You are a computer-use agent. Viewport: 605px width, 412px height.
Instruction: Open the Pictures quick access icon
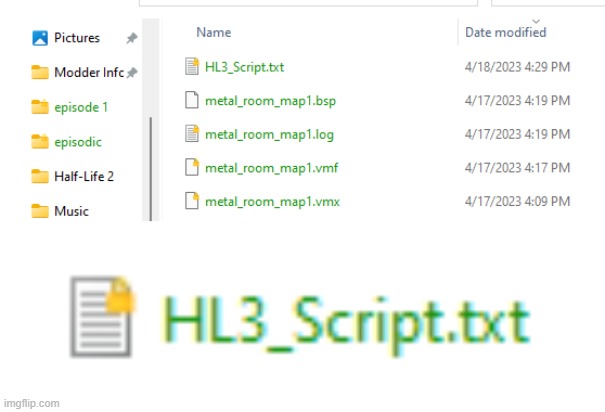coord(40,38)
